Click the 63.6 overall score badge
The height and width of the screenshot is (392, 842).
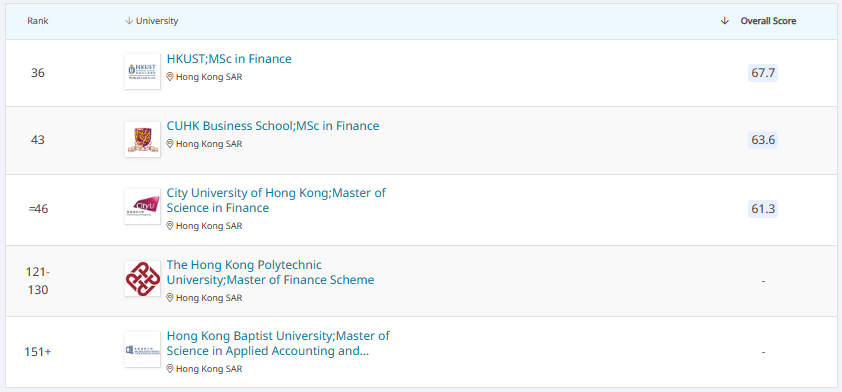pyautogui.click(x=763, y=140)
